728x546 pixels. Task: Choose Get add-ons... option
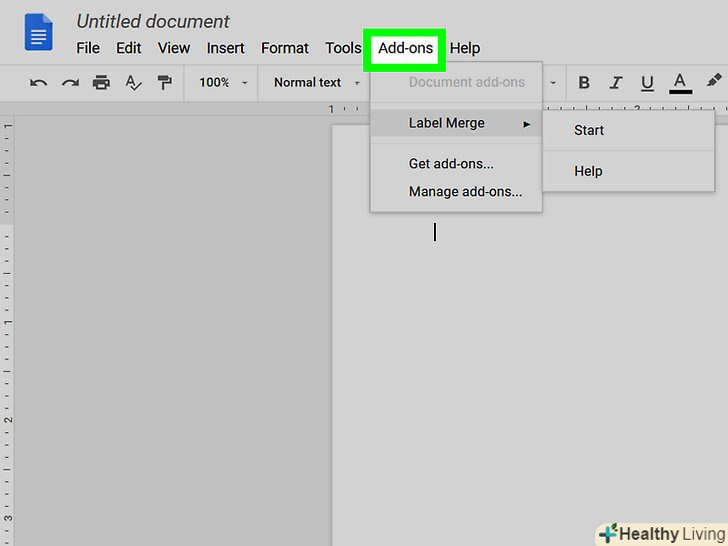(x=456, y=163)
